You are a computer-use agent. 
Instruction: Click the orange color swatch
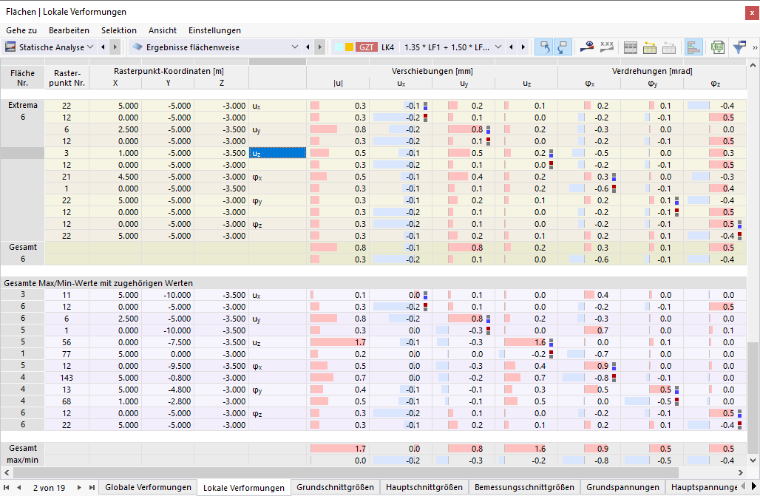[349, 47]
